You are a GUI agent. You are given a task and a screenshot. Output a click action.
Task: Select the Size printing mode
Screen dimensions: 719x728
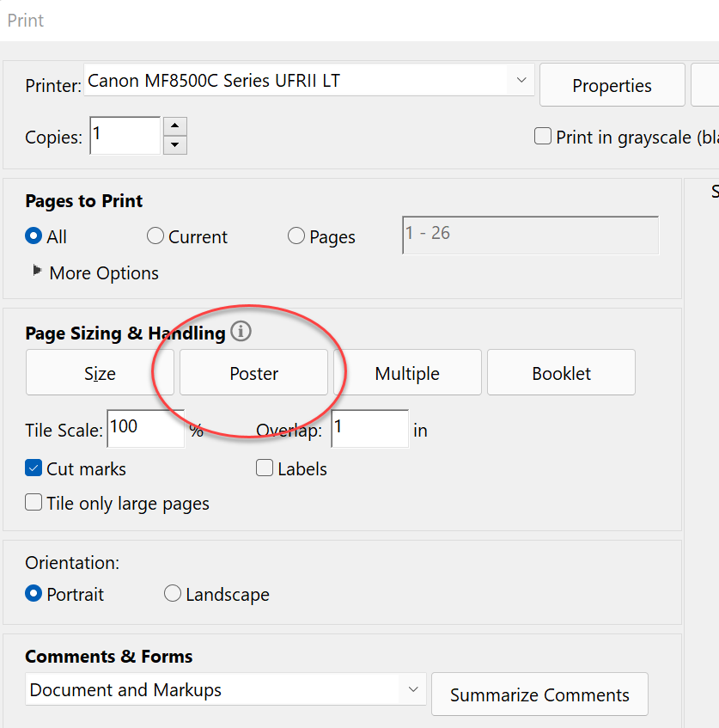(100, 372)
